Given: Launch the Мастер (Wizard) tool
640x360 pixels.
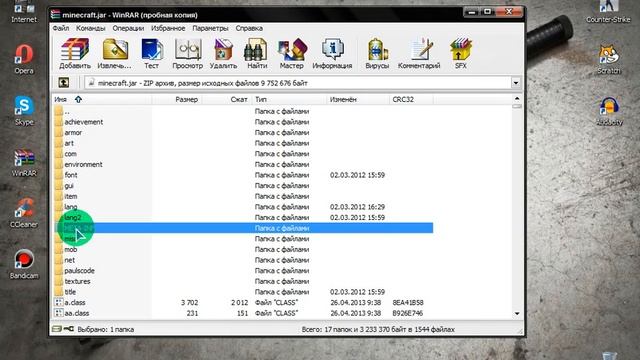Looking at the screenshot, I should (291, 53).
